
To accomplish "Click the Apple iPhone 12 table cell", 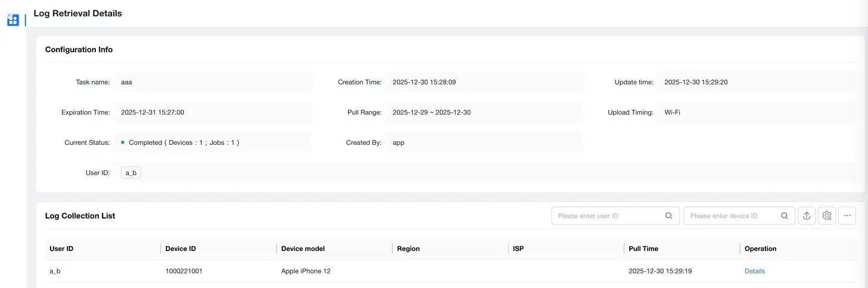I will tap(306, 271).
